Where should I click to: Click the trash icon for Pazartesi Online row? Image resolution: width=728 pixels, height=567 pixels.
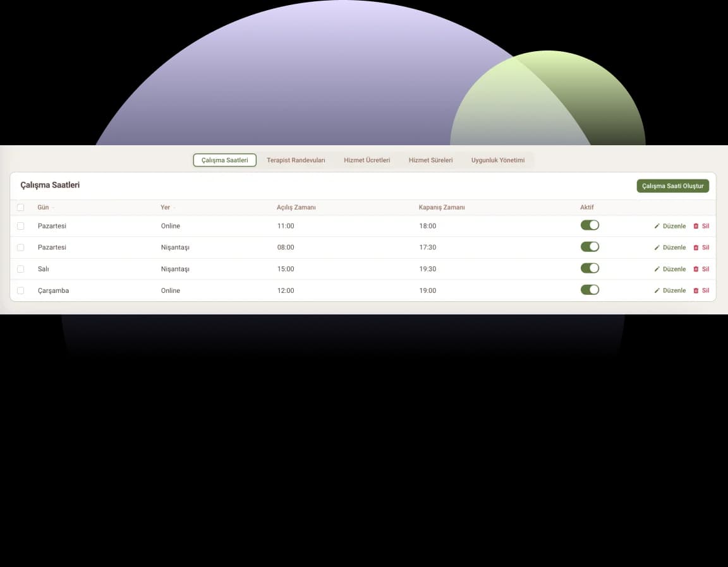click(696, 226)
